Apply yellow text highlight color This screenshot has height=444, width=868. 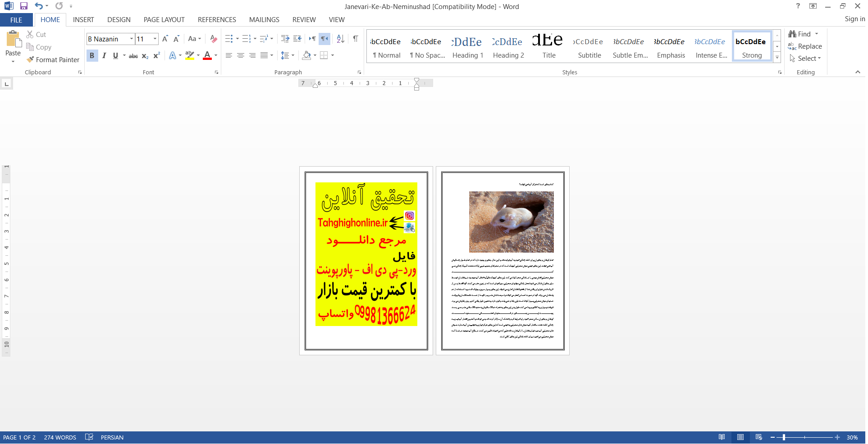190,55
